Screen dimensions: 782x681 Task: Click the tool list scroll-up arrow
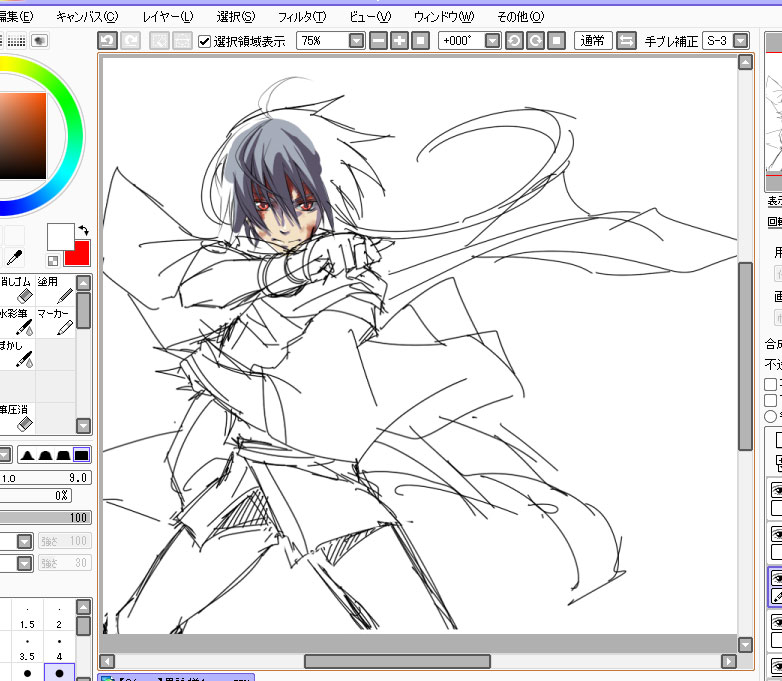pyautogui.click(x=83, y=283)
